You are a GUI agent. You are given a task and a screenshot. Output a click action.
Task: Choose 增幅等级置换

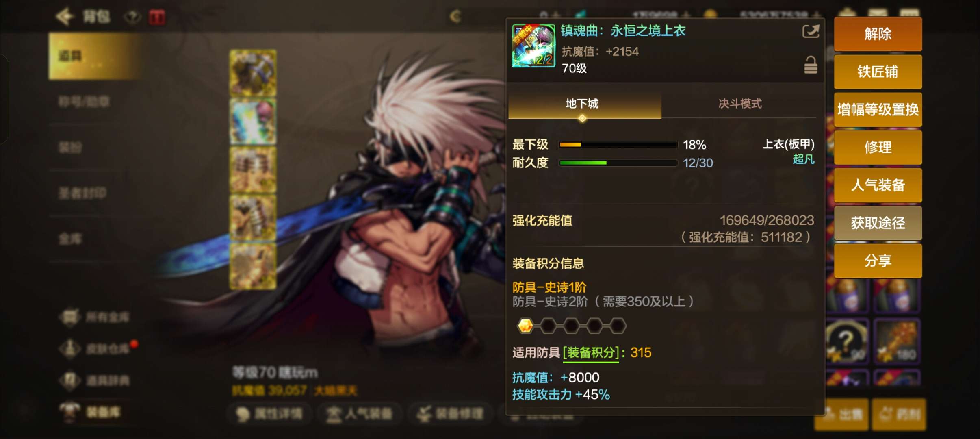click(878, 109)
